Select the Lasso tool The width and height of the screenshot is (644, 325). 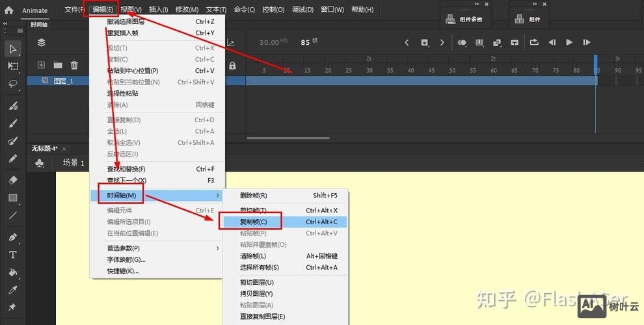click(x=13, y=84)
